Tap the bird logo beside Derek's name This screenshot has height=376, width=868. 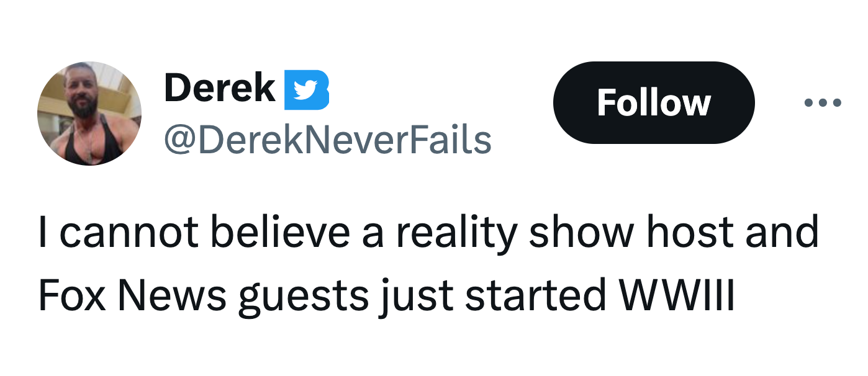[x=307, y=90]
